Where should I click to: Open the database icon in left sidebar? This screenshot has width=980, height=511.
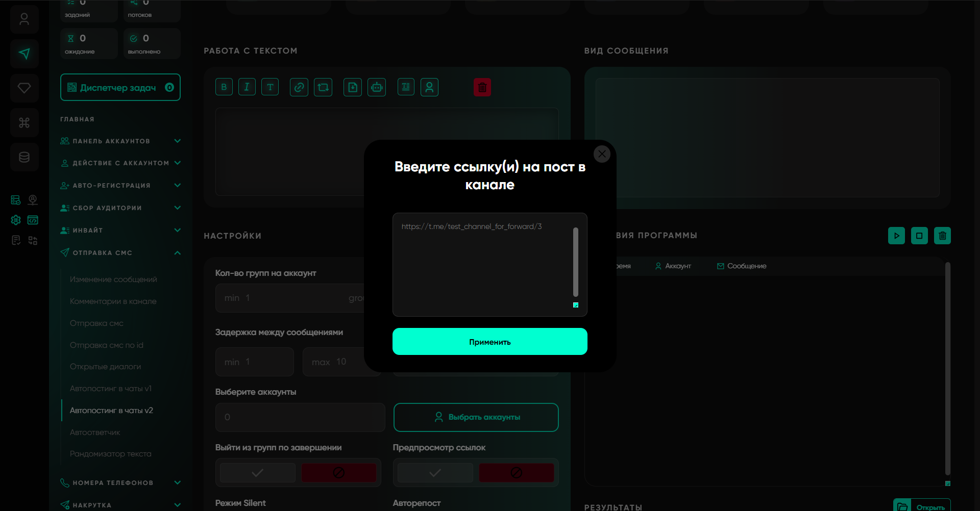tap(24, 157)
